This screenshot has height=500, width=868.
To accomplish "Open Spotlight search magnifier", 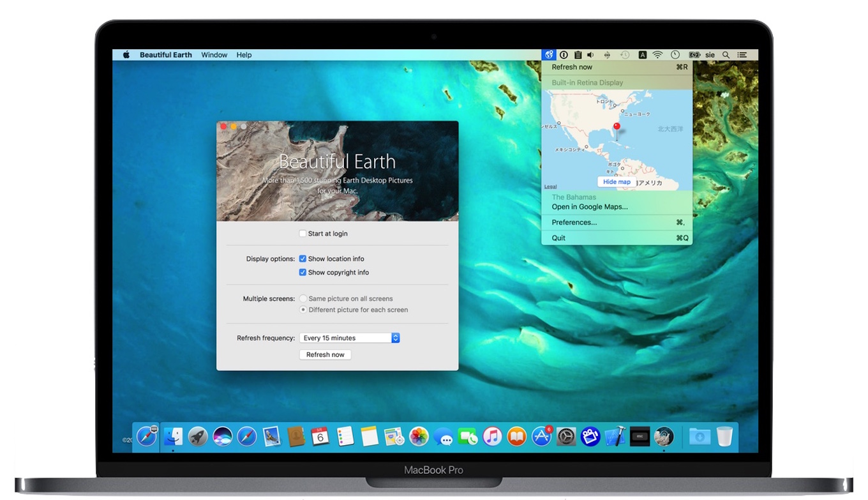I will pyautogui.click(x=726, y=55).
